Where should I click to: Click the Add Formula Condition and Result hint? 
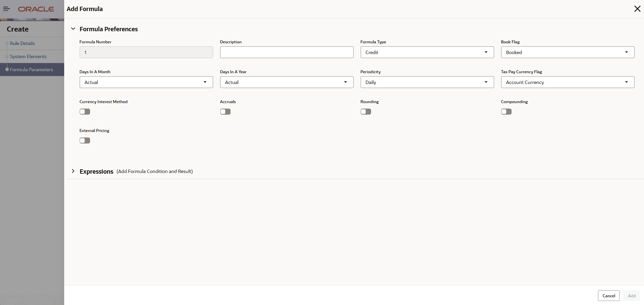[x=155, y=171]
